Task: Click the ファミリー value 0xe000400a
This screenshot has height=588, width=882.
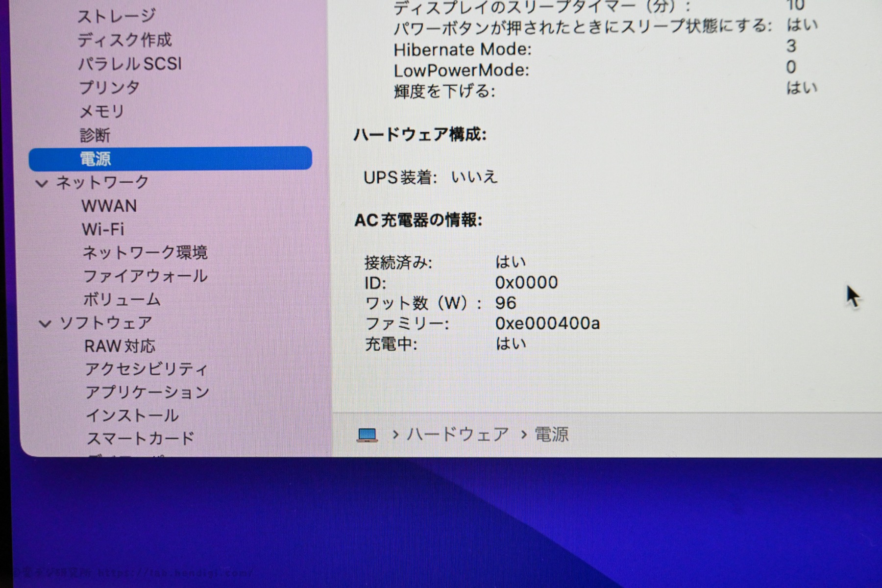Action: tap(547, 324)
